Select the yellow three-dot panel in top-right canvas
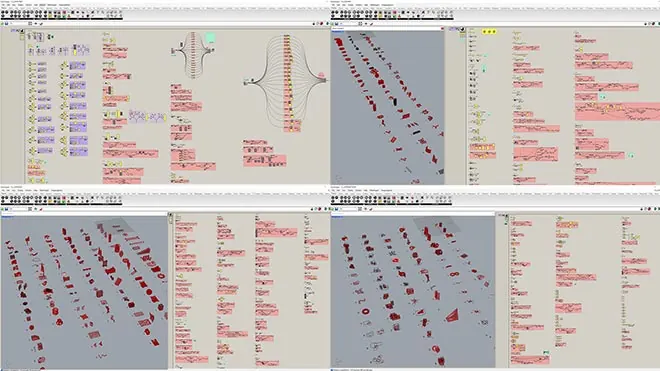Image resolution: width=660 pixels, height=371 pixels. pos(489,32)
